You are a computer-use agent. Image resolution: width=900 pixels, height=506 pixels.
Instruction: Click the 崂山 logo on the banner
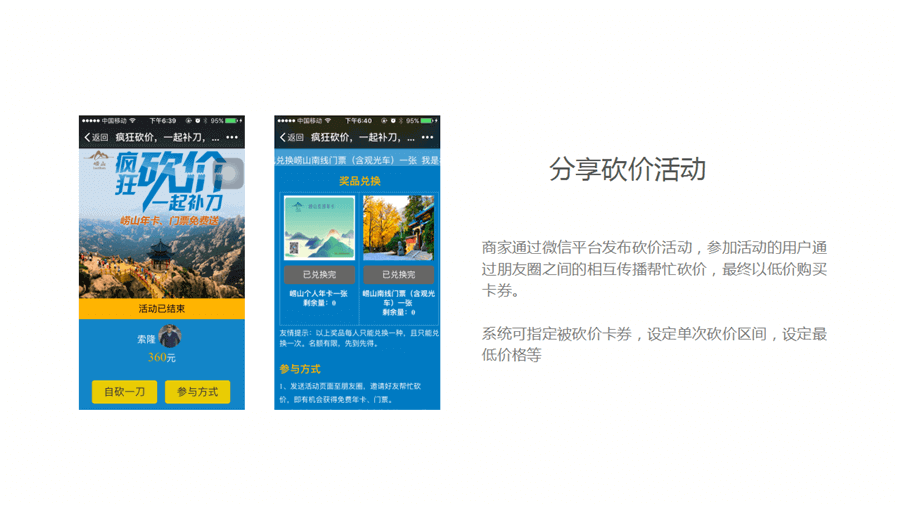pyautogui.click(x=98, y=160)
